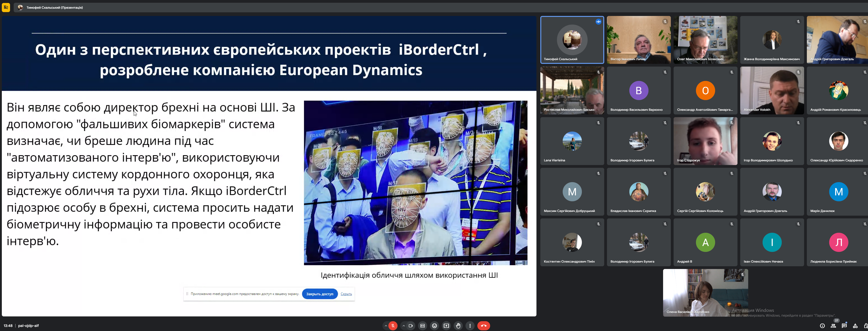Screen dimensions: 868x331
Task: Toggle the camera on
Action: [410, 326]
